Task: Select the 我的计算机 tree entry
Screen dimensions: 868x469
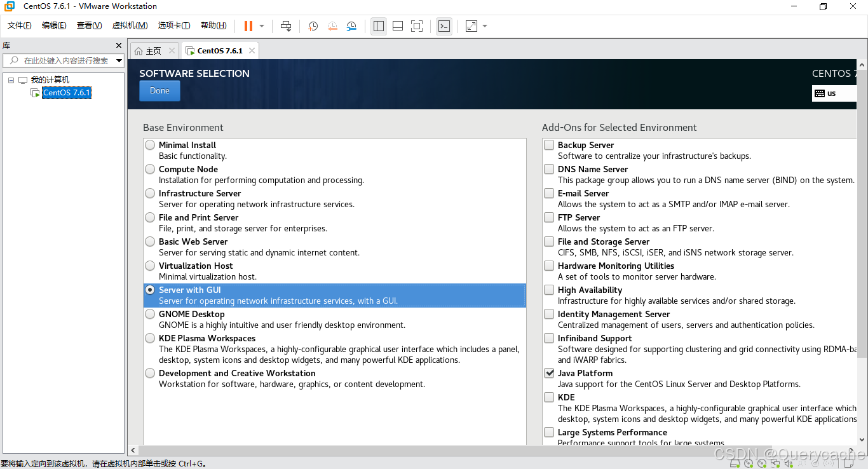Action: [50, 80]
